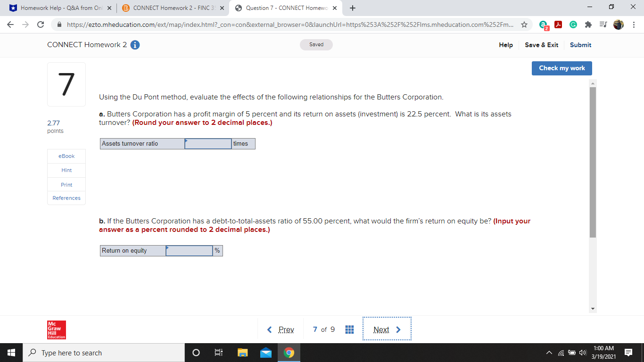
Task: Open the References resource
Action: [x=66, y=198]
